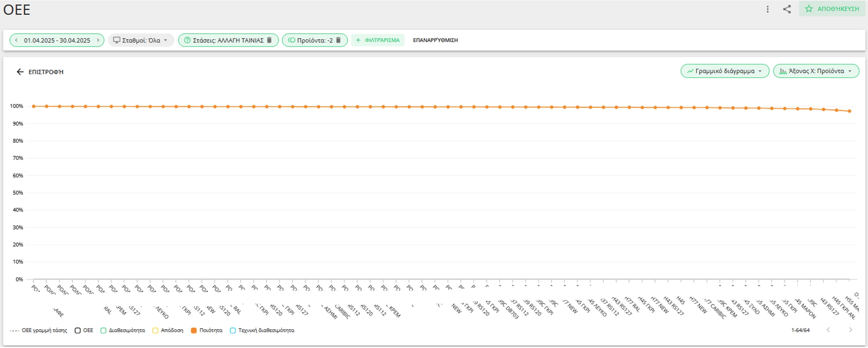
Task: Click the question-mark icon in the Στάσεις chip
Action: 187,40
